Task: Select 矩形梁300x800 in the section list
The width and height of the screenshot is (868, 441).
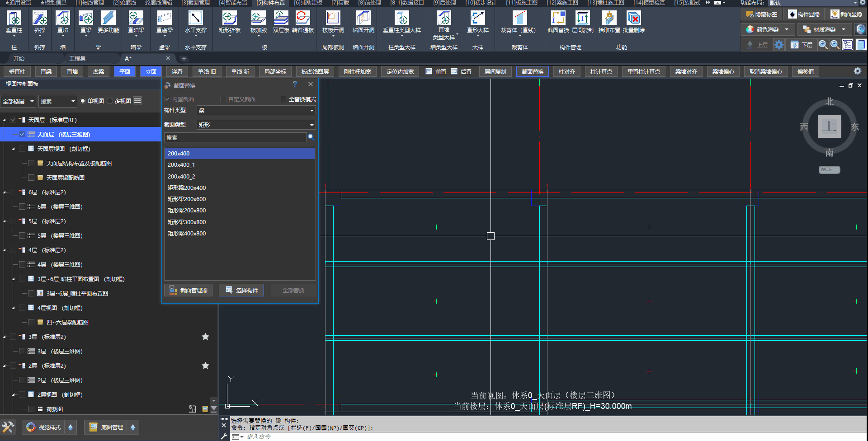Action: (x=187, y=222)
